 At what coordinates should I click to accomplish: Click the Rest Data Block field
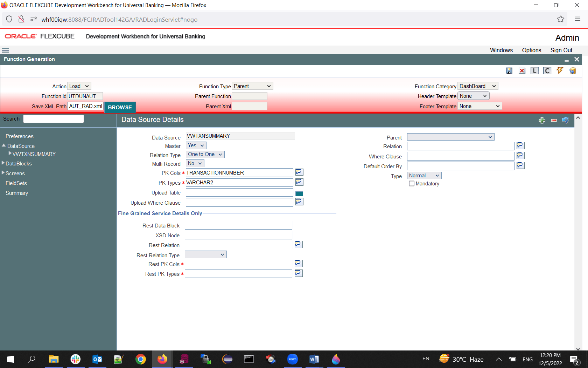238,225
